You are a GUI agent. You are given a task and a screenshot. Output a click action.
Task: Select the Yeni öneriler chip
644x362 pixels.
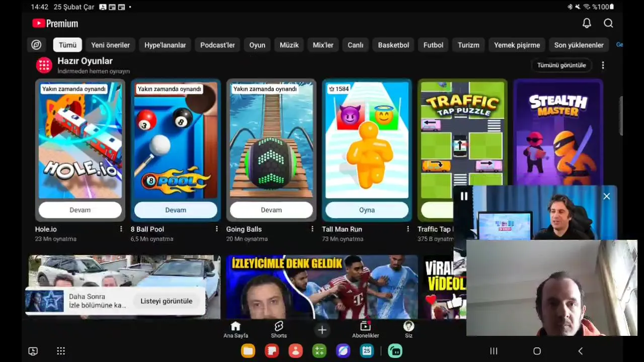click(111, 45)
